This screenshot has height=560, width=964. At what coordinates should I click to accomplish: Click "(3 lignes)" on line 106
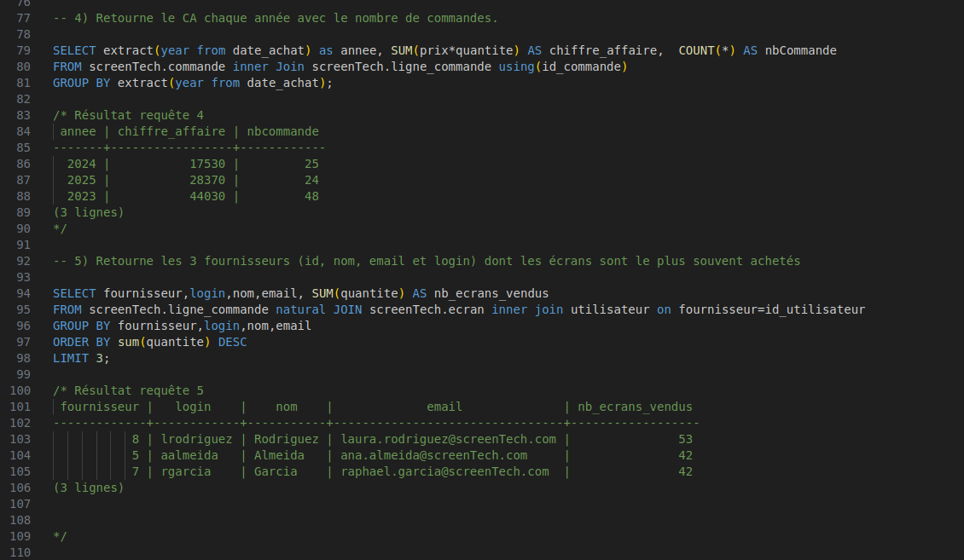pos(88,488)
